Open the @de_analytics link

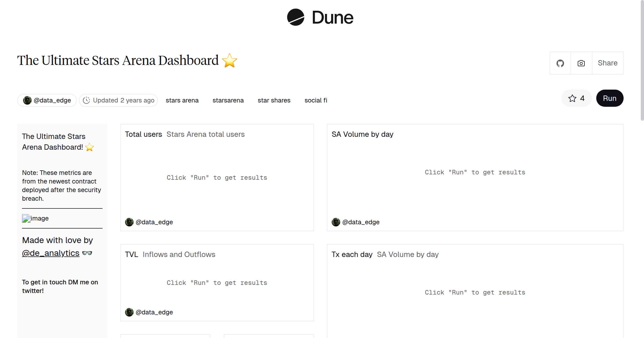(x=51, y=253)
